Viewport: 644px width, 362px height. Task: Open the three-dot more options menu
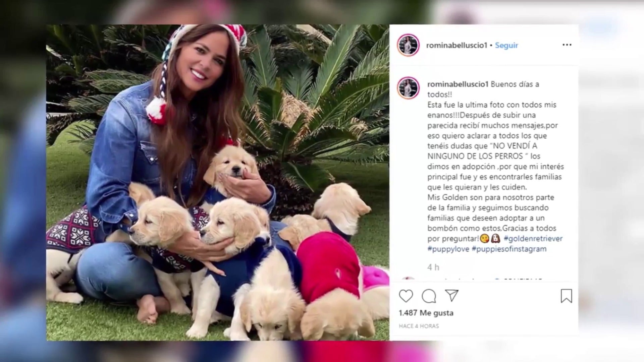tap(567, 45)
